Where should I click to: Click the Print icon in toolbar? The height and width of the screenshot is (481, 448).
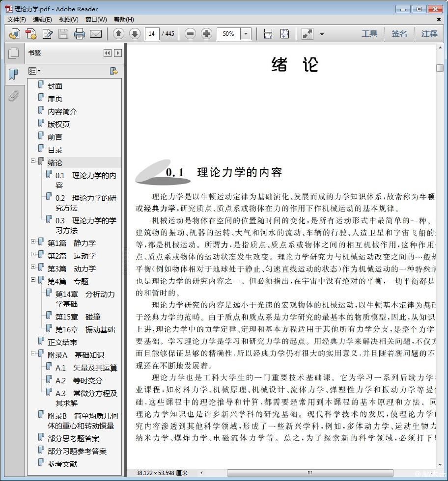pos(79,34)
